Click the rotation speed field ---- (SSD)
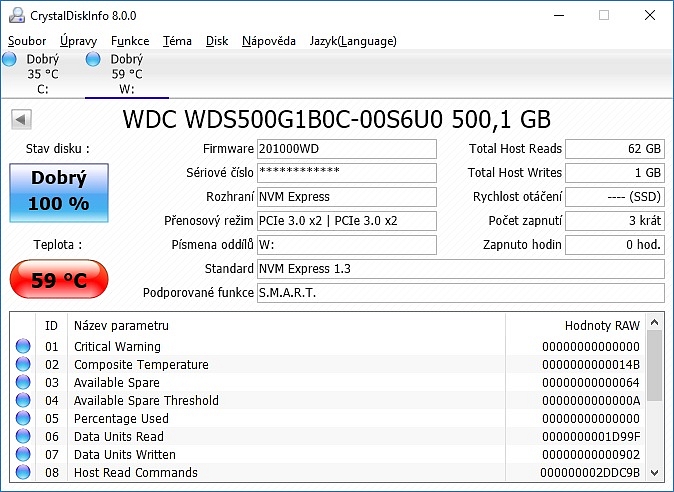The image size is (674, 492). tap(615, 197)
